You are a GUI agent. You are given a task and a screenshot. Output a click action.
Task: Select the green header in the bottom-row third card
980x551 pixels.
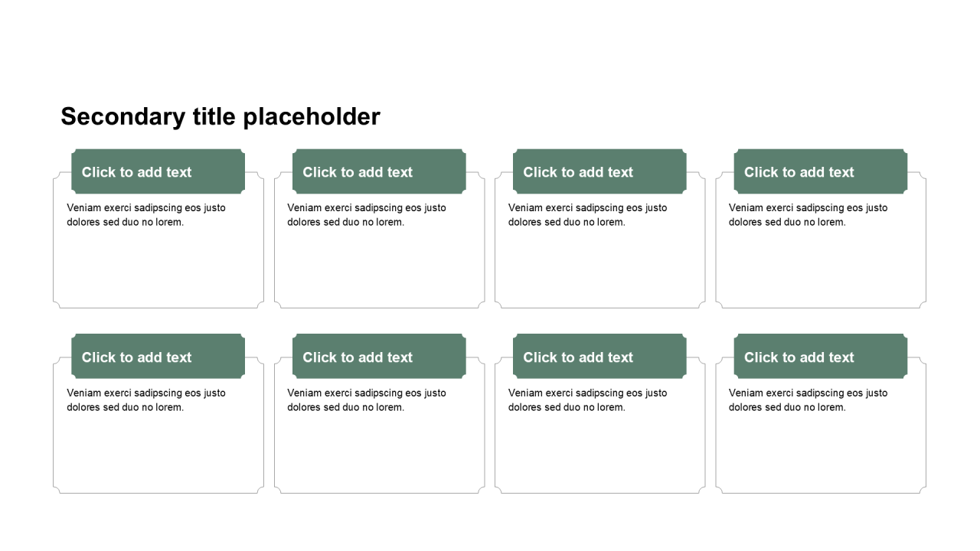[x=599, y=357]
